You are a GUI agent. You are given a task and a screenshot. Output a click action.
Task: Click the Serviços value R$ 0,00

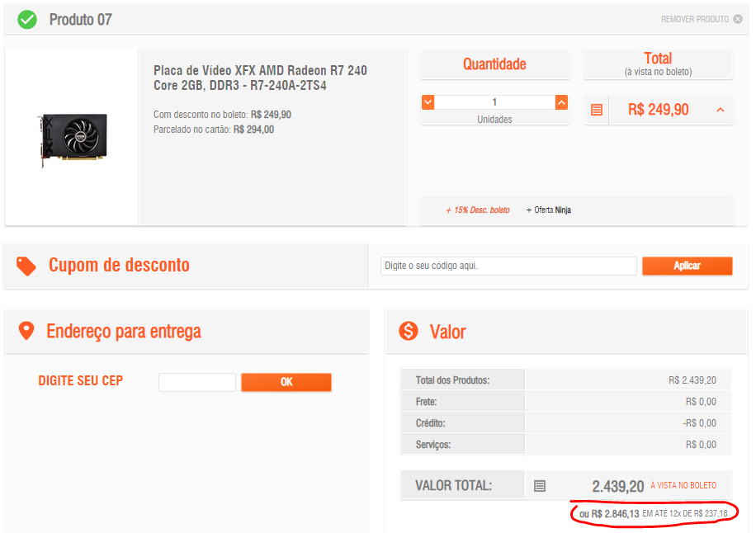point(701,445)
